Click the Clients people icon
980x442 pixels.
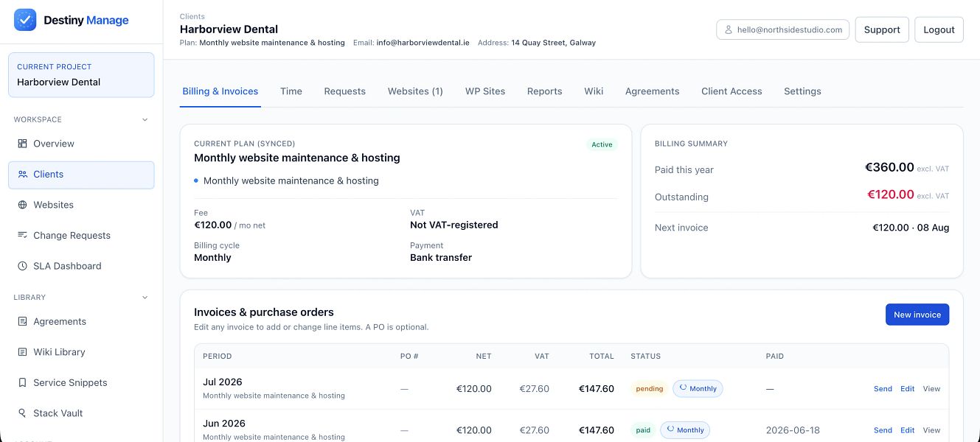tap(22, 175)
